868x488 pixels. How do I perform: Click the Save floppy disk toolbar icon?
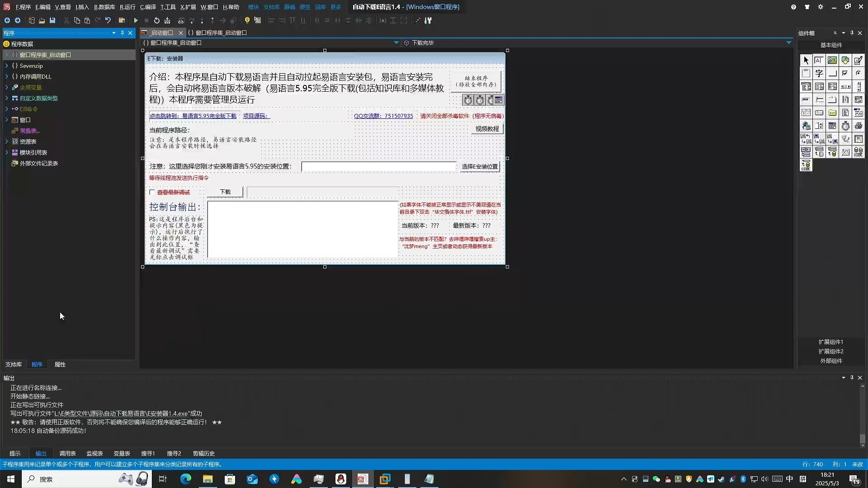tap(52, 20)
